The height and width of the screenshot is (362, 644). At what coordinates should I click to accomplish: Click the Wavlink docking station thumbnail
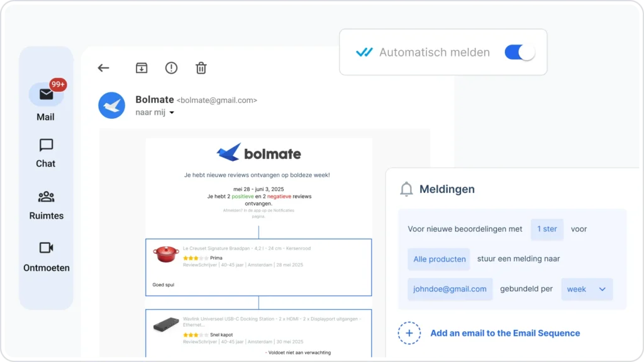tap(166, 326)
